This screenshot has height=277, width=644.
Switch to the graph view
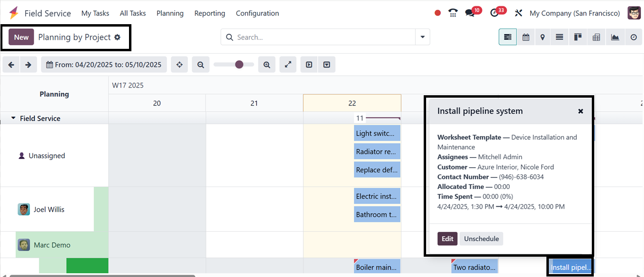pyautogui.click(x=615, y=37)
